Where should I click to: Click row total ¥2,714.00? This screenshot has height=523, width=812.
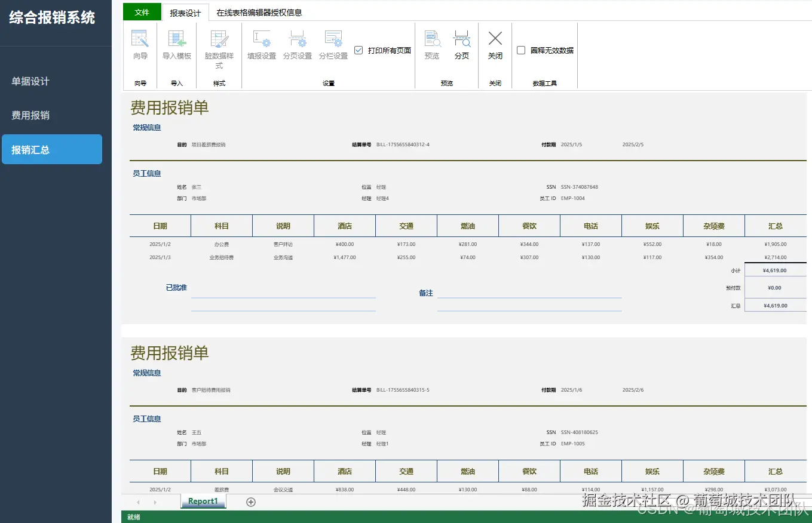tap(776, 257)
